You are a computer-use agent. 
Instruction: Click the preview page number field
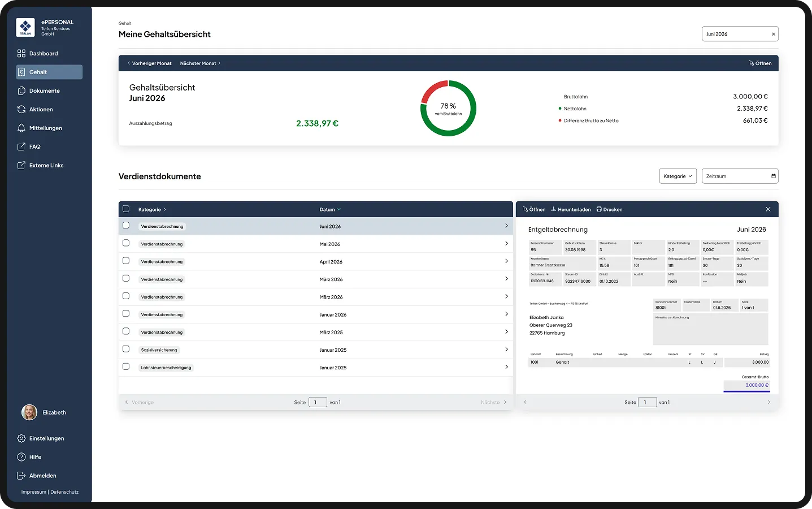click(647, 402)
